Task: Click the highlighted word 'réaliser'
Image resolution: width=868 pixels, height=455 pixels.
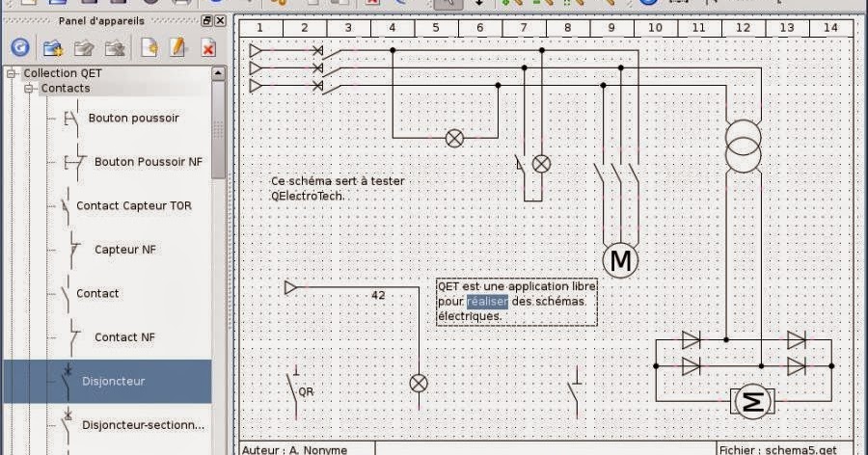Action: (x=487, y=301)
